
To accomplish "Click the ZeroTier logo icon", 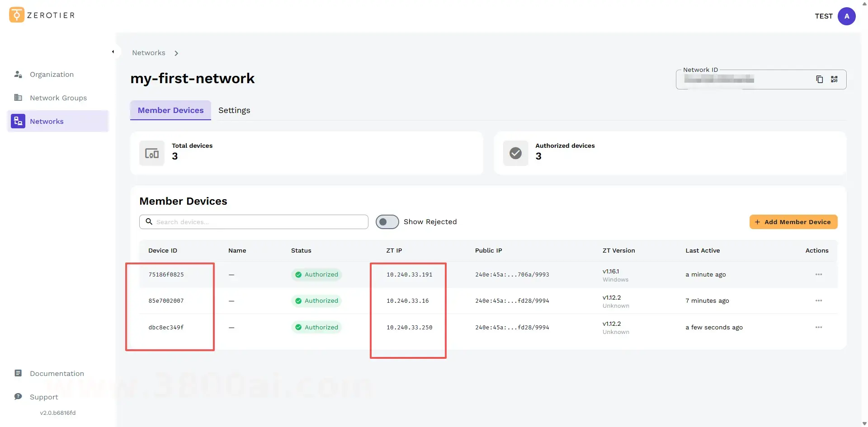I will pyautogui.click(x=17, y=15).
